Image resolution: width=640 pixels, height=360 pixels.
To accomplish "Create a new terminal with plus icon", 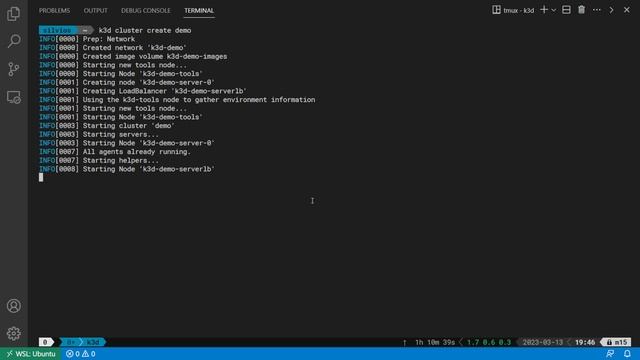I will [544, 10].
